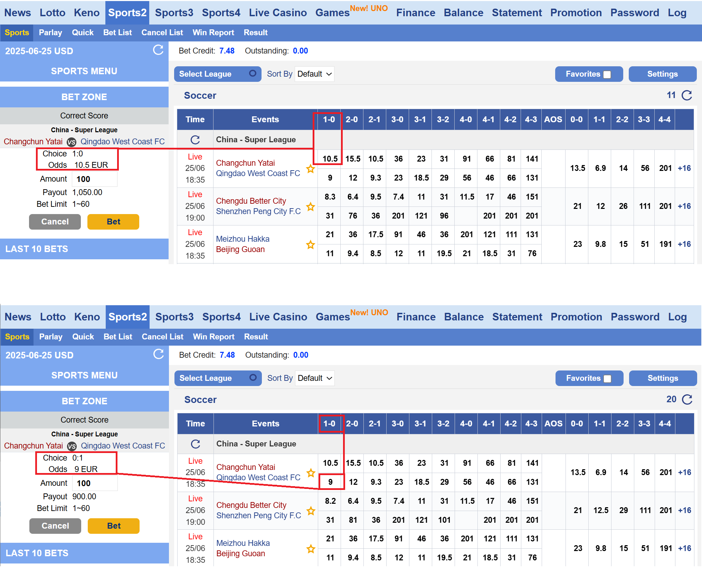Screen dimensions: 702x588
Task: Open Cancel List in bottom sub-menu
Action: [x=162, y=337]
